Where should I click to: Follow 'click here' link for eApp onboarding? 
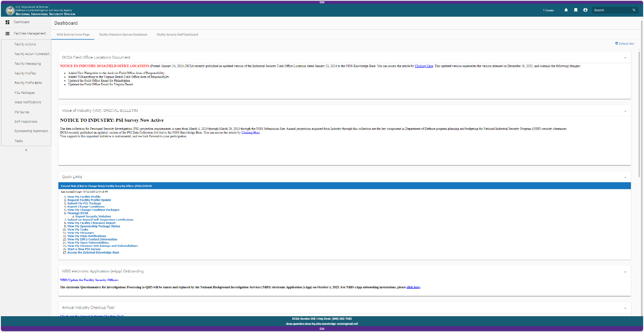(x=413, y=287)
